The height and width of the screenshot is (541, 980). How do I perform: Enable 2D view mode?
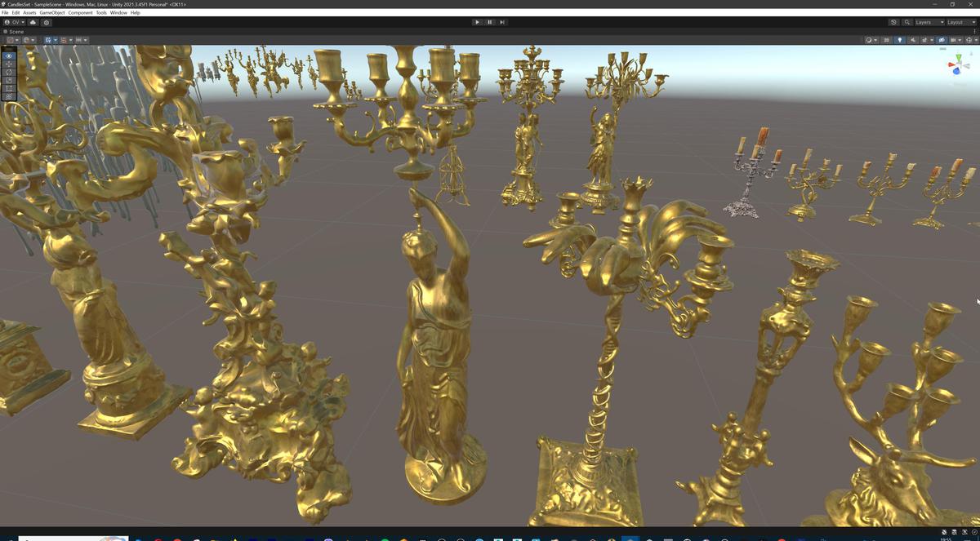click(x=887, y=39)
